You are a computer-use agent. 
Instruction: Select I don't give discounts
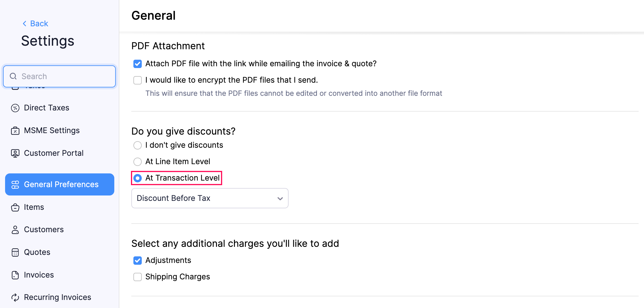pos(137,145)
